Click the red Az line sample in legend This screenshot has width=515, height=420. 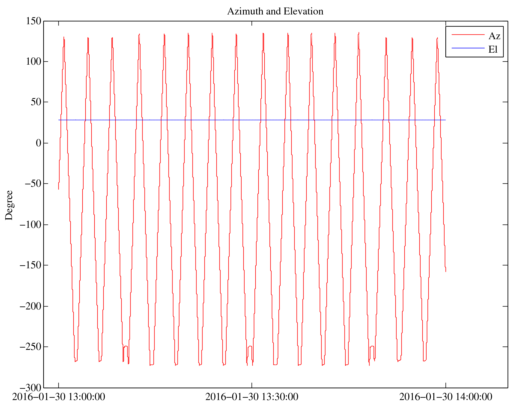point(468,35)
